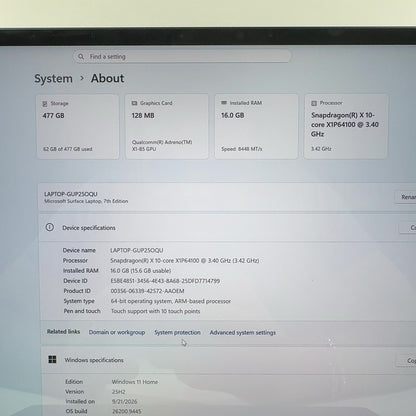Screen dimensions: 416x416
Task: Select the Device ID value
Action: coord(165,281)
